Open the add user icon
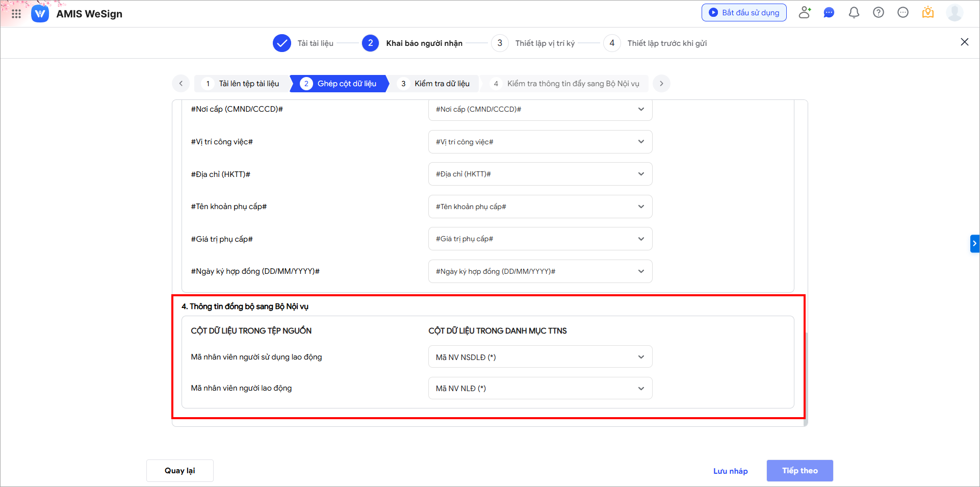This screenshot has height=487, width=980. [805, 13]
